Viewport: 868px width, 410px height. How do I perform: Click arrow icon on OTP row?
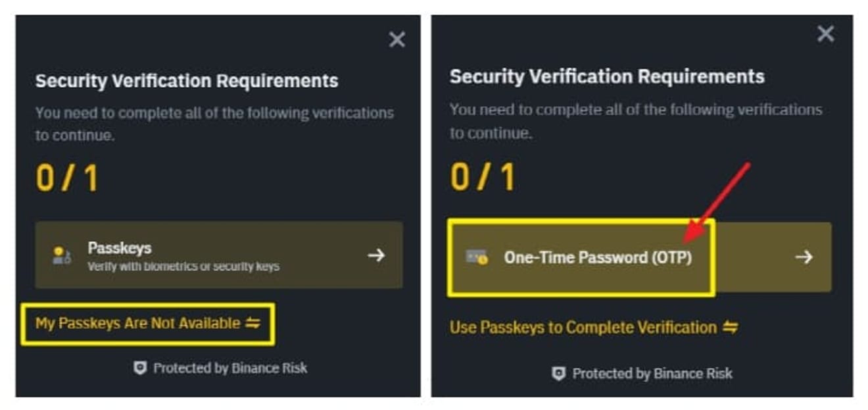(804, 257)
